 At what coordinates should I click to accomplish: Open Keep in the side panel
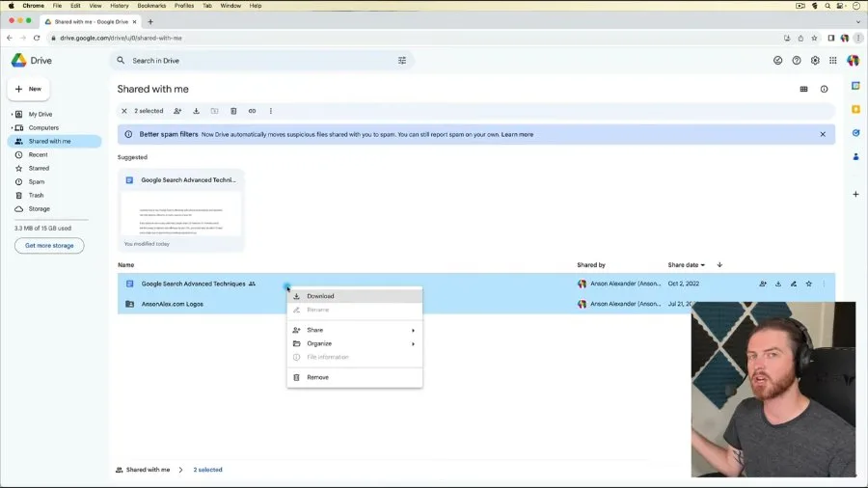pyautogui.click(x=855, y=109)
